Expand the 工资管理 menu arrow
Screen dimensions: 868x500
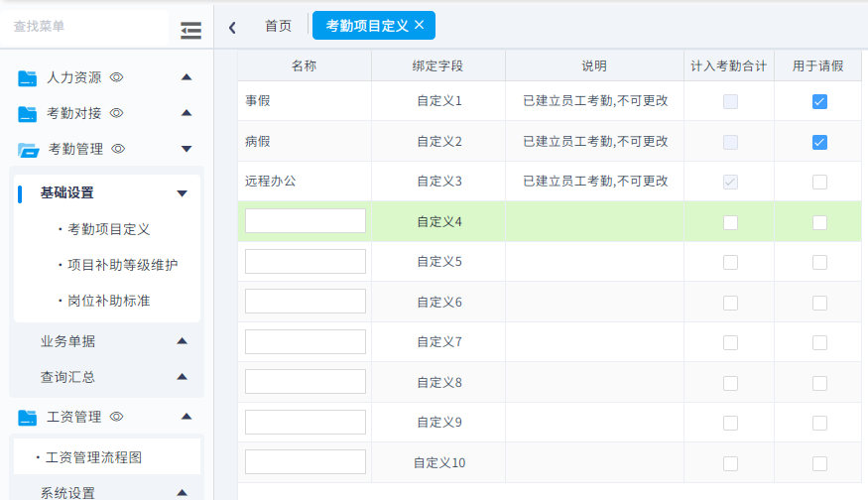[x=186, y=417]
